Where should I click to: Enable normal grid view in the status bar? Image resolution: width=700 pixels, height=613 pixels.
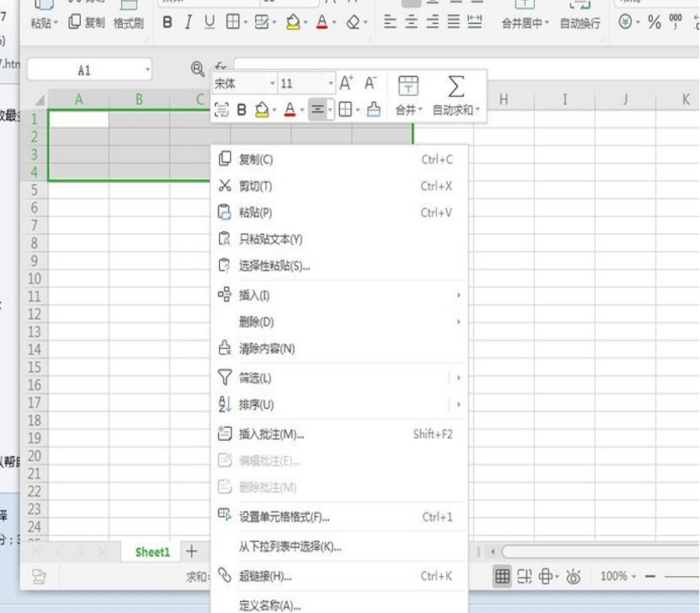pos(502,577)
